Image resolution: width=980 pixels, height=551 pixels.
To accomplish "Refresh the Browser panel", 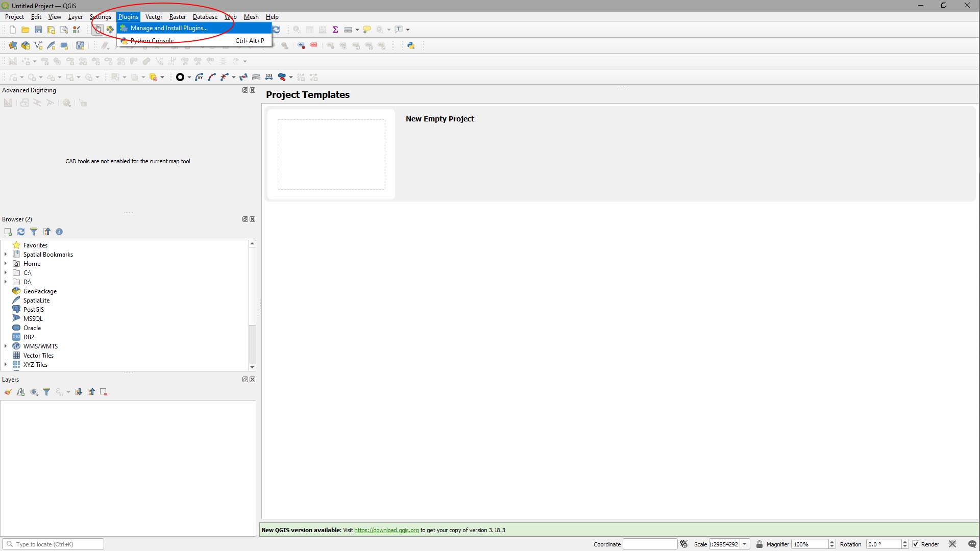I will click(21, 232).
